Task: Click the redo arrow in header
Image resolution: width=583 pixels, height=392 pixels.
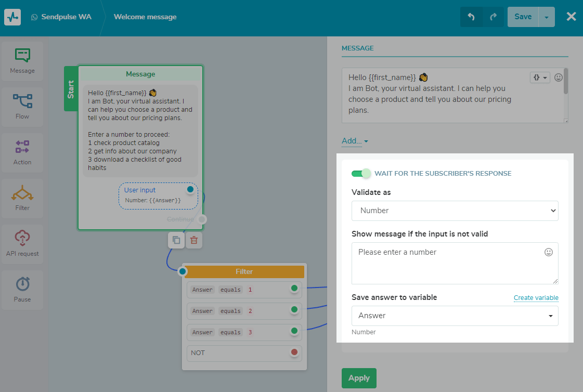Action: click(493, 17)
